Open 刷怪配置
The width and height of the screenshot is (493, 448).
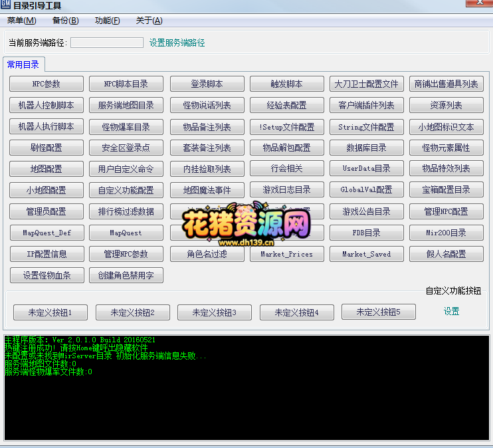(x=47, y=148)
